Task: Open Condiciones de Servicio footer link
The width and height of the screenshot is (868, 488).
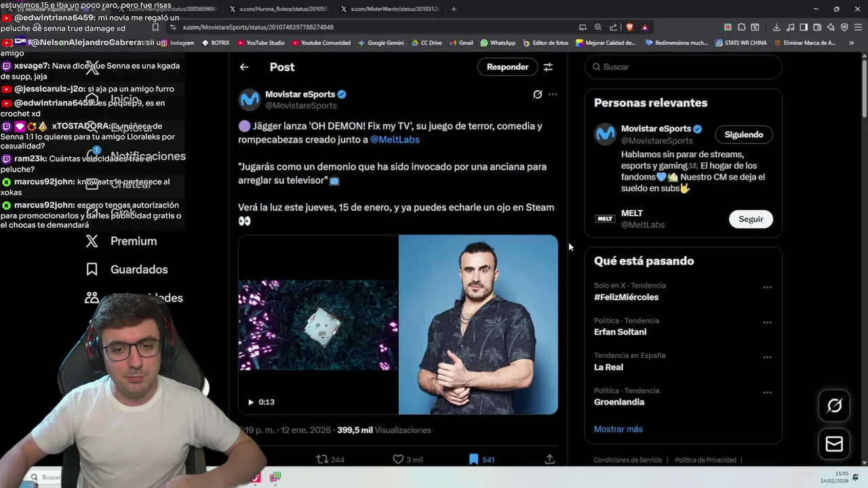Action: tap(627, 460)
